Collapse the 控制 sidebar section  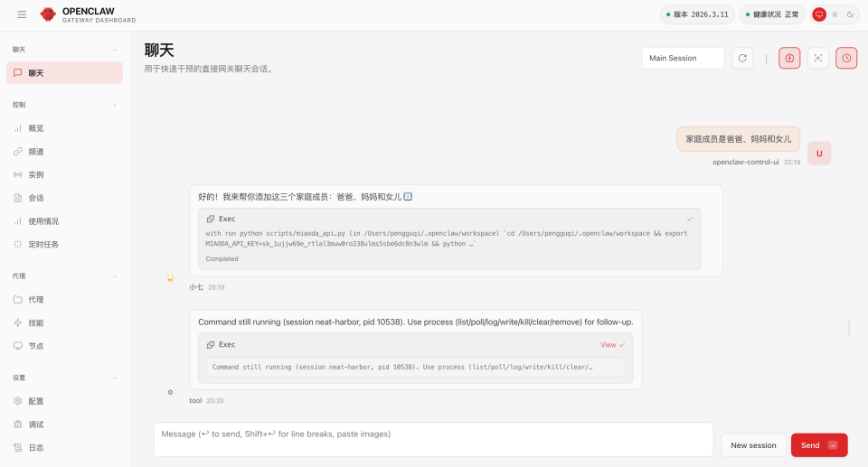pyautogui.click(x=115, y=105)
